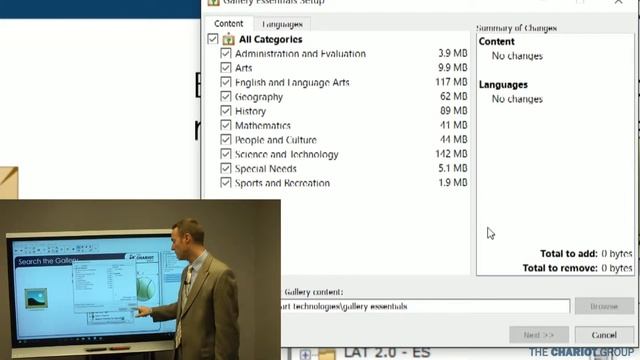Click the gallery content path field
Screen dimensions: 640x360
[425, 306]
